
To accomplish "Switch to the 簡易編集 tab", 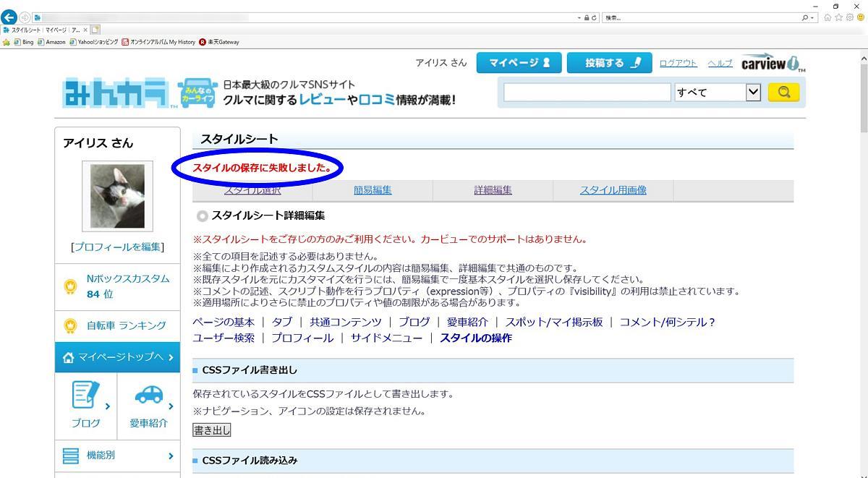I will [373, 190].
